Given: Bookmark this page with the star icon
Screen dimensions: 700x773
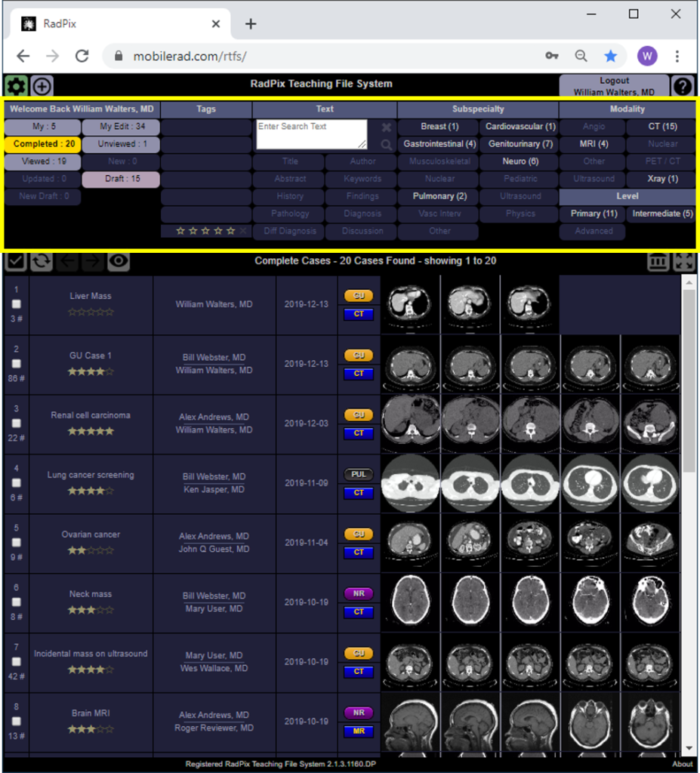Looking at the screenshot, I should (x=610, y=56).
